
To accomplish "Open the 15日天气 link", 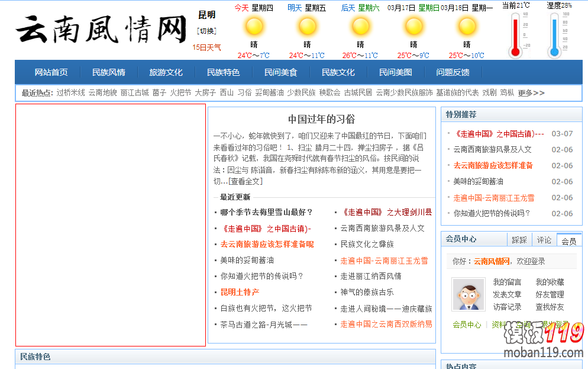I will (x=206, y=47).
